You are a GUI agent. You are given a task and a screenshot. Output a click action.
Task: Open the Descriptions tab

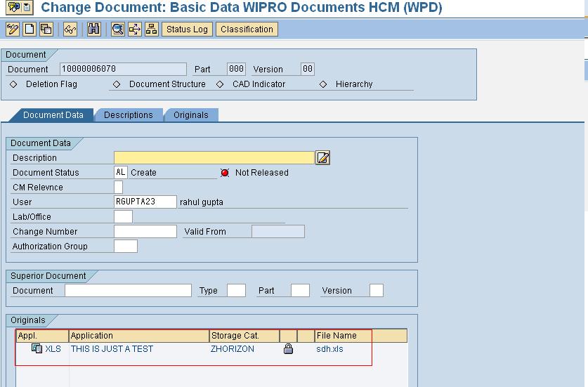coord(129,115)
